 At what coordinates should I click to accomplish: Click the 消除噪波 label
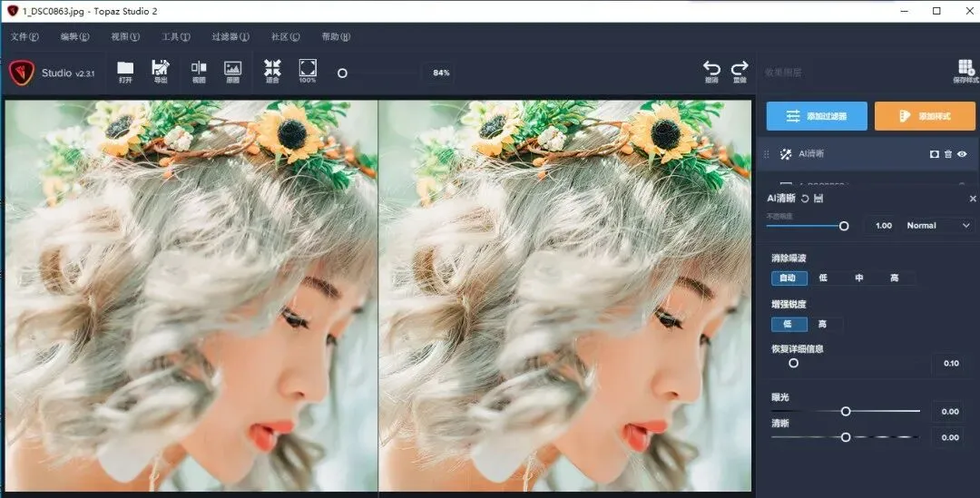coord(789,258)
